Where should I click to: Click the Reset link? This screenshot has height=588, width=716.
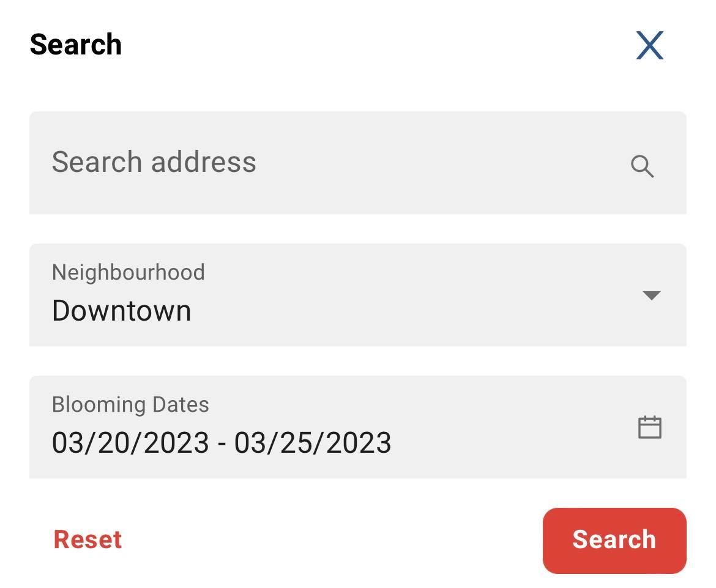pos(88,540)
